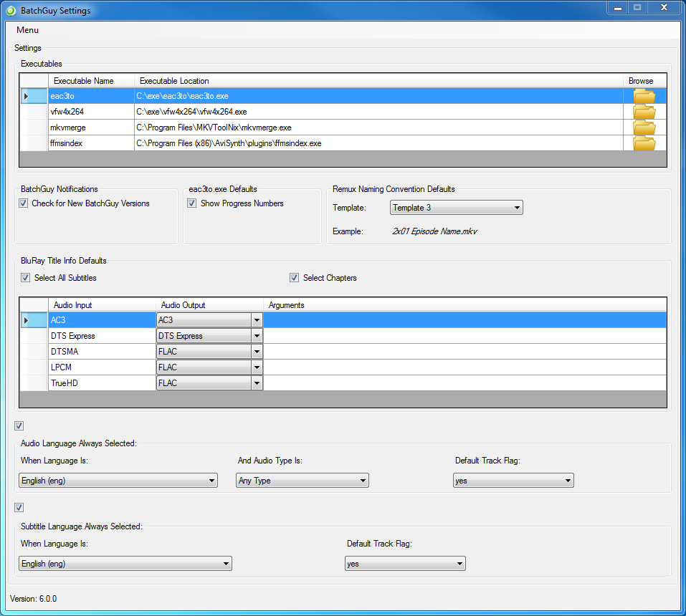686x616 pixels.
Task: Click the Audio Output column header
Action: (209, 305)
